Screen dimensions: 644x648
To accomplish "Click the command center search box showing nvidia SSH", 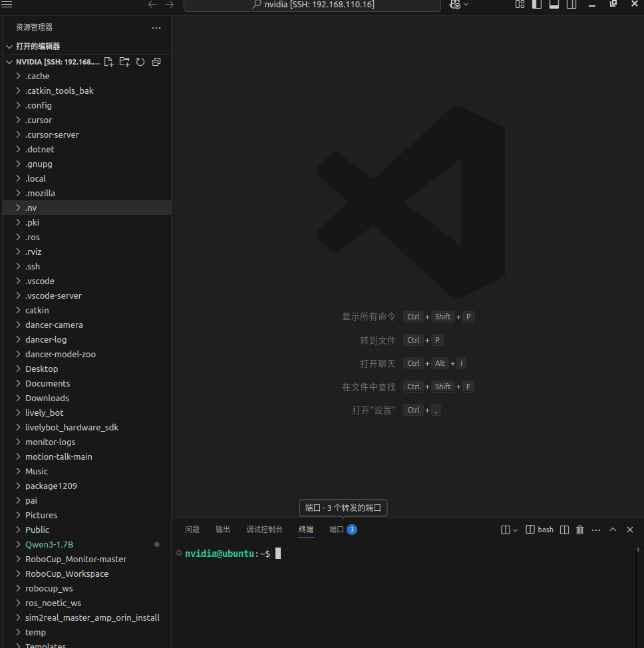I will tap(312, 5).
